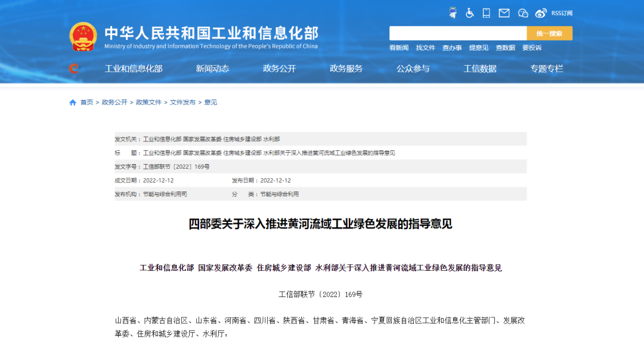
Task: Click the 发文机关 row listing four ministries
Action: pos(320,139)
